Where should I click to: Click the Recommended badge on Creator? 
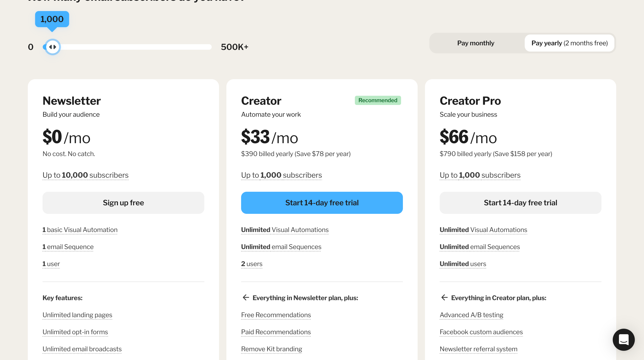point(377,100)
